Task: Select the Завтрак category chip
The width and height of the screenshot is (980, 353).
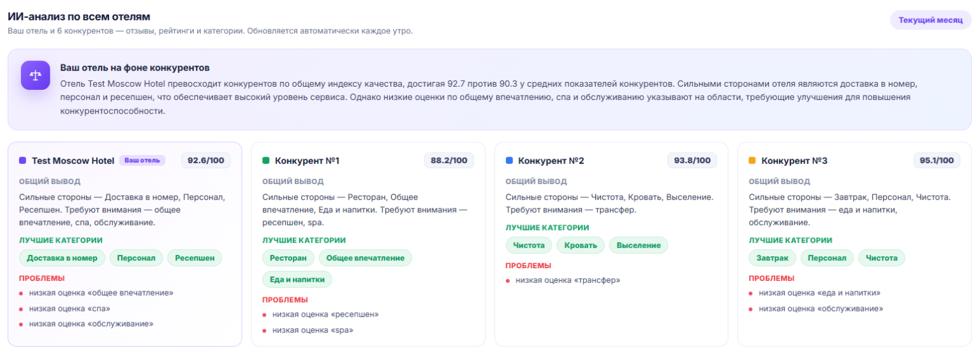Action: pyautogui.click(x=773, y=258)
